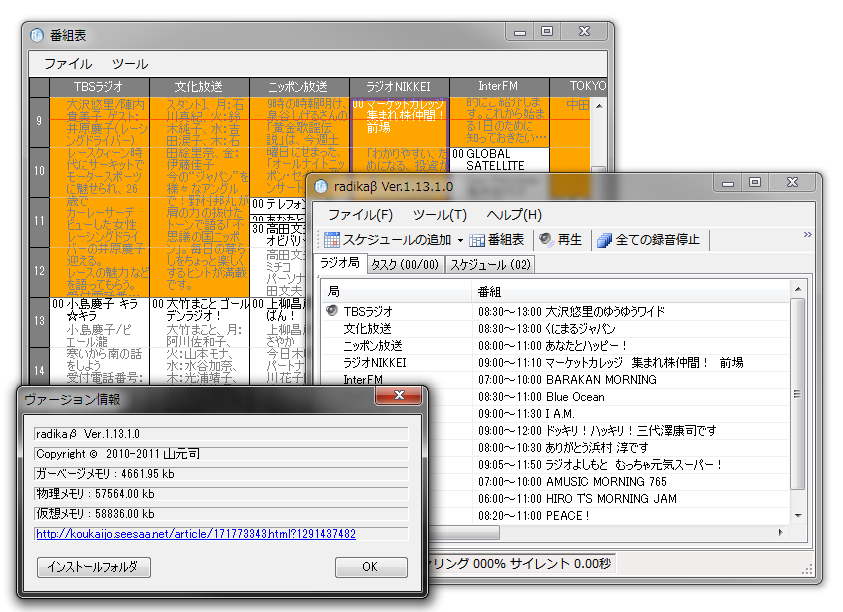This screenshot has width=843, height=612.
Task: Click hour 13 row header in 番組表
Action: (x=39, y=321)
